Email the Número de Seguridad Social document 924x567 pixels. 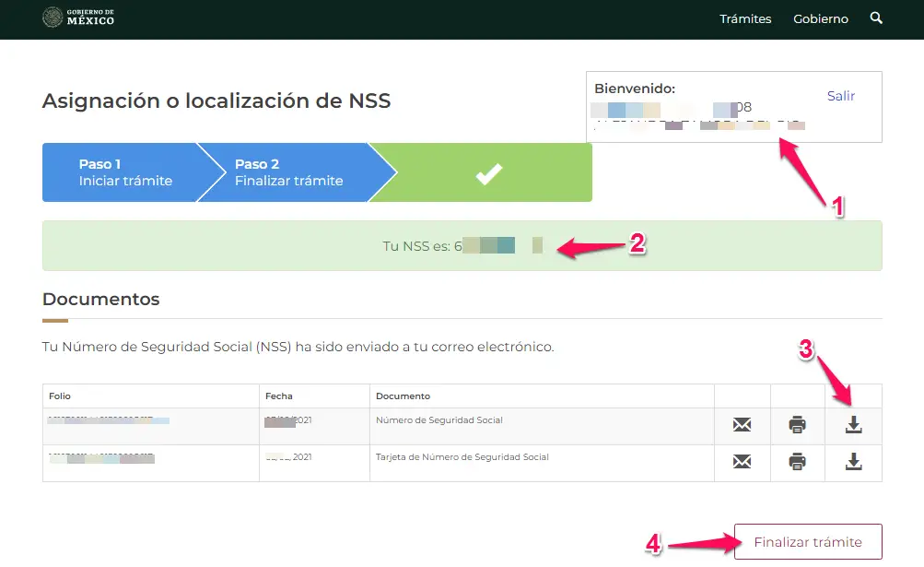tap(742, 424)
